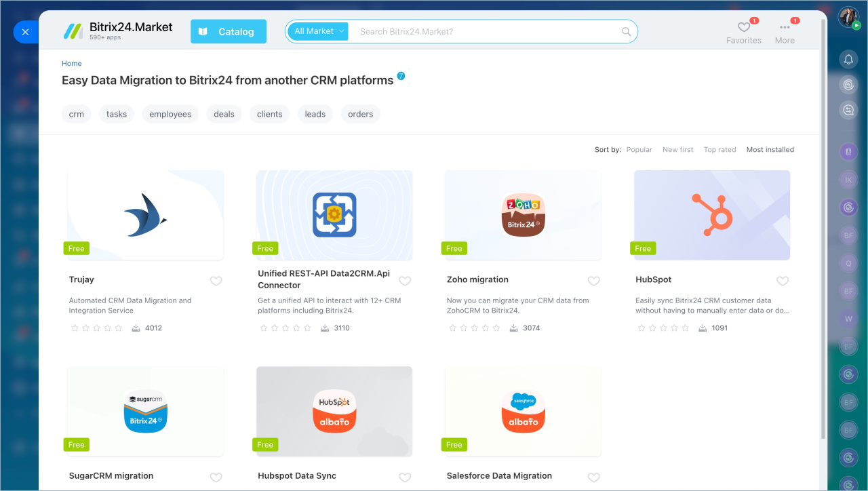Click the Trujay install count 4012
This screenshot has width=868, height=491.
tap(153, 328)
